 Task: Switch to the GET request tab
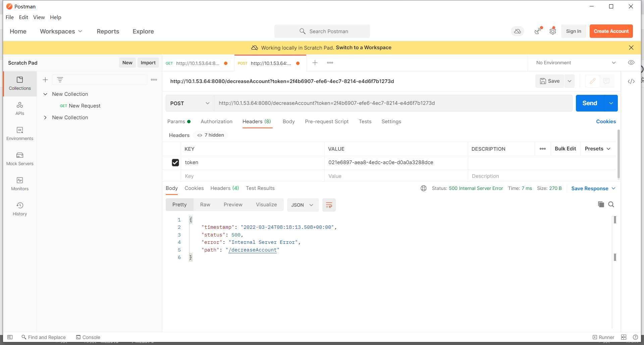tap(198, 63)
